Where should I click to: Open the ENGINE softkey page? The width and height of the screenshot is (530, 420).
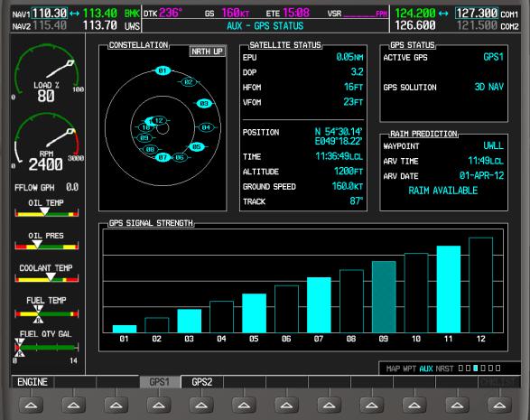tap(33, 382)
